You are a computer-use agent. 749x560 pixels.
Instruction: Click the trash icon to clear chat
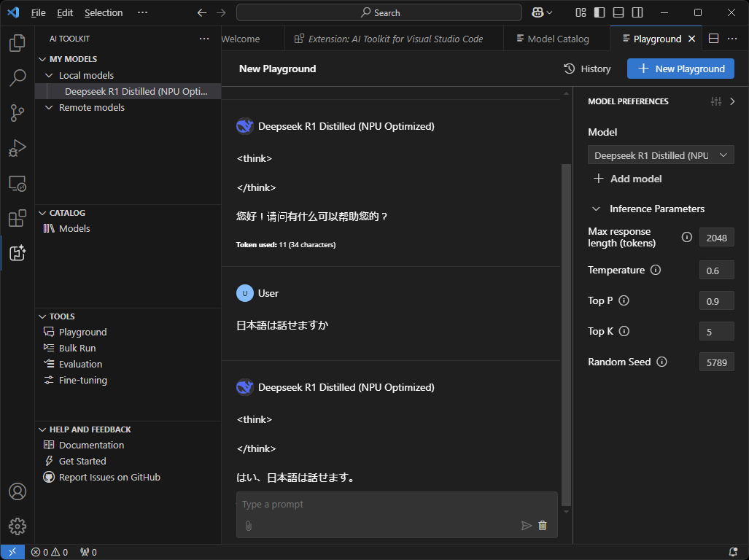coord(543,525)
